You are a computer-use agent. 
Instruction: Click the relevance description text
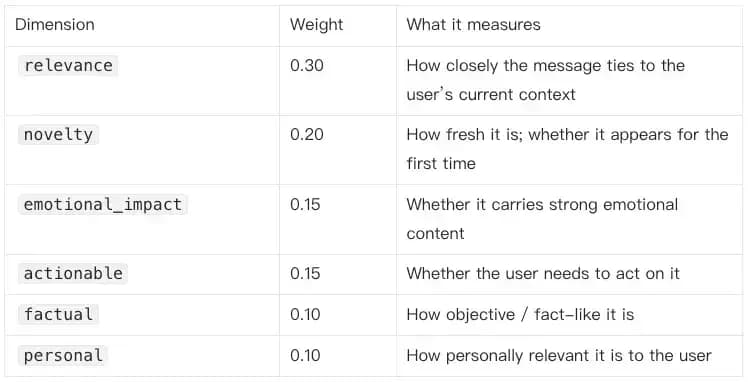point(546,80)
